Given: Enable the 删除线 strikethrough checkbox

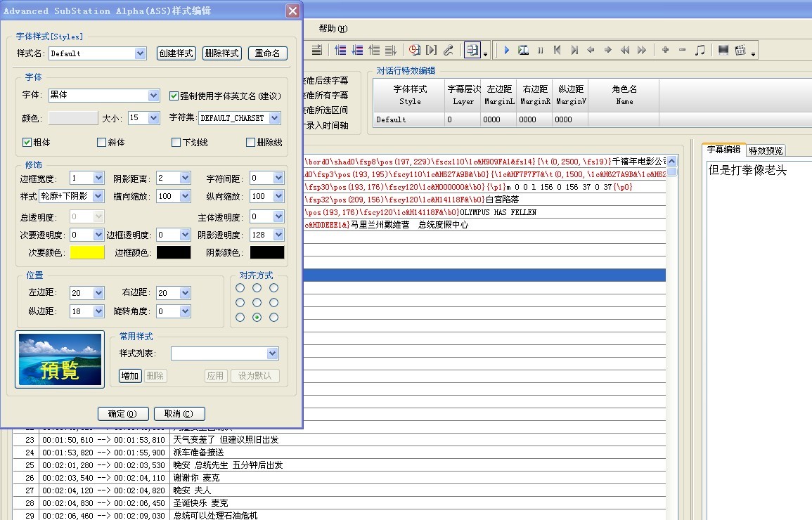Looking at the screenshot, I should [x=251, y=143].
